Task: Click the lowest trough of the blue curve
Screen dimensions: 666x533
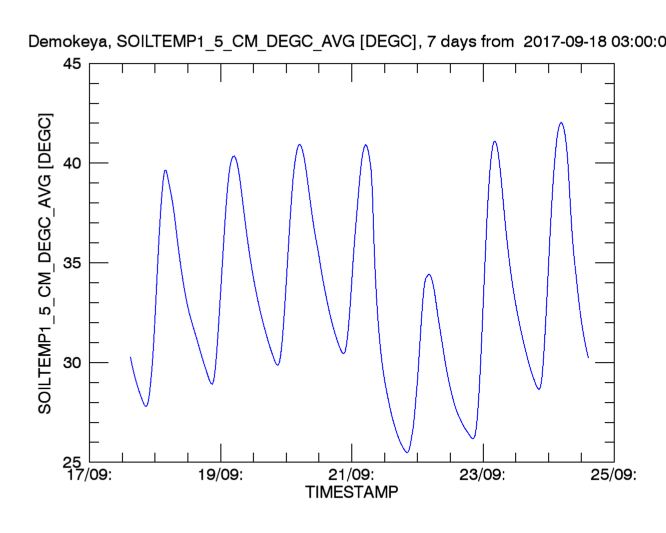Action: pyautogui.click(x=407, y=452)
